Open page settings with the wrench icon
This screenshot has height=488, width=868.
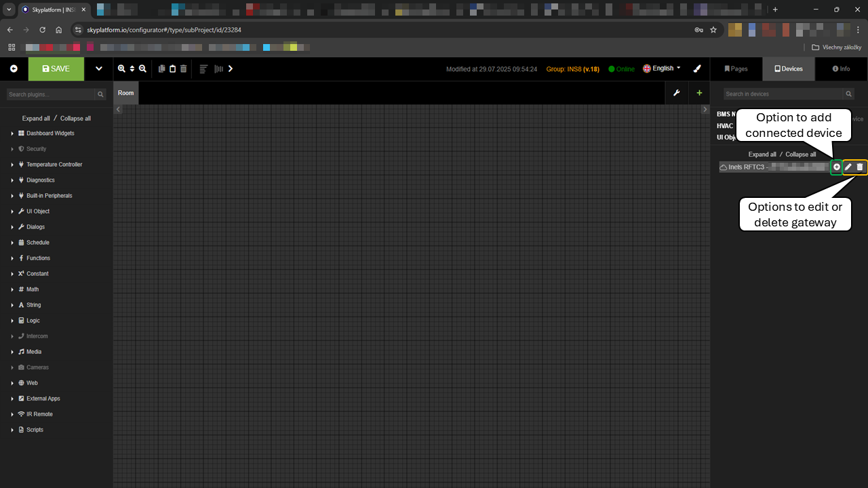676,93
